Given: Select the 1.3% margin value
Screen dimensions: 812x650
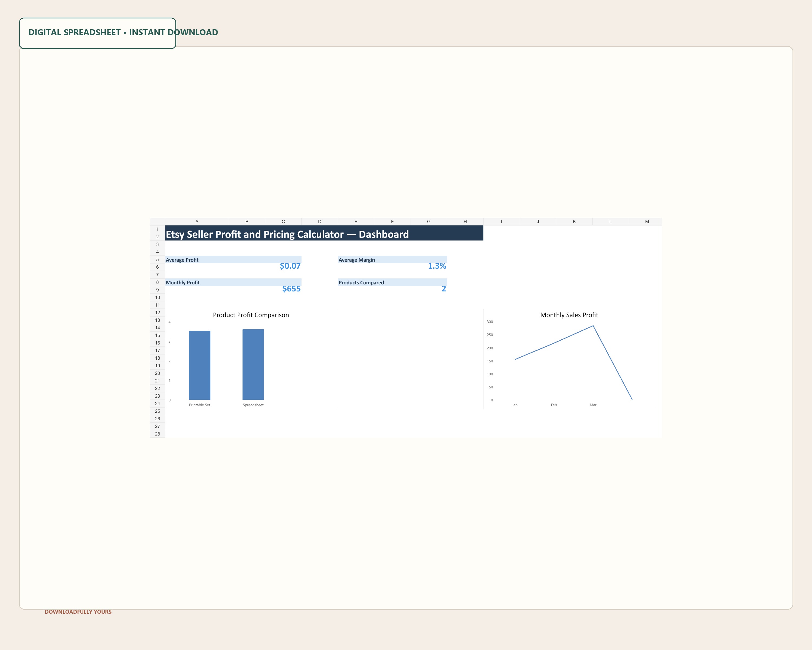Looking at the screenshot, I should (437, 266).
